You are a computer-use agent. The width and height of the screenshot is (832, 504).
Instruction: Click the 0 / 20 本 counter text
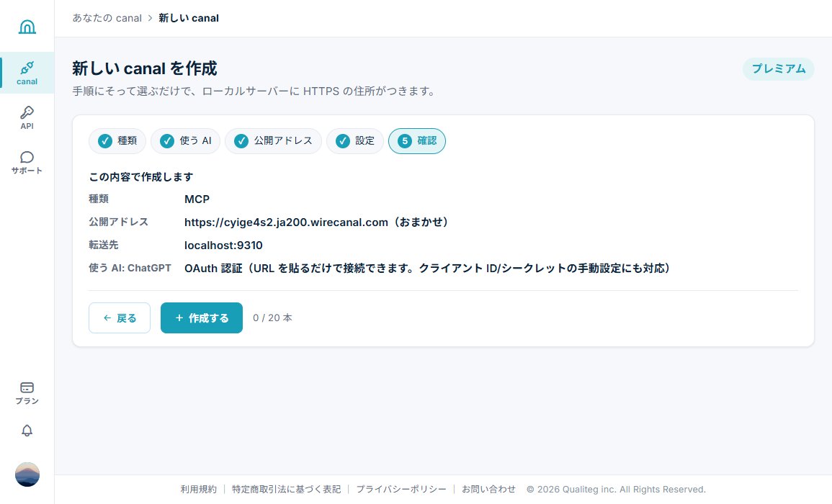pos(272,318)
